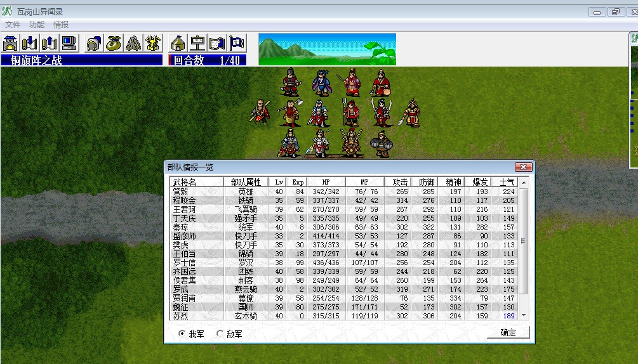Select the 罗士信 row
638x364 pixels.
pos(344,263)
